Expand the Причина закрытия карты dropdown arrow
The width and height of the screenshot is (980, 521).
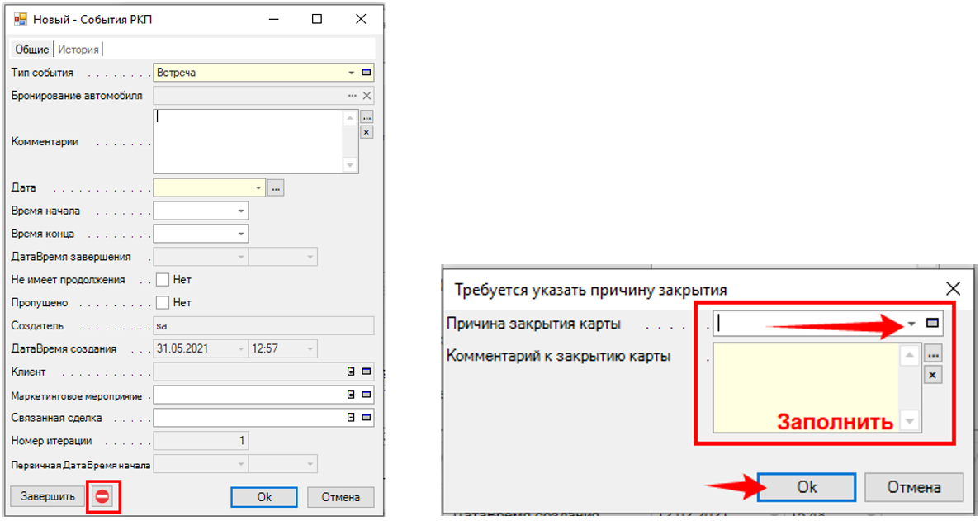click(x=911, y=324)
